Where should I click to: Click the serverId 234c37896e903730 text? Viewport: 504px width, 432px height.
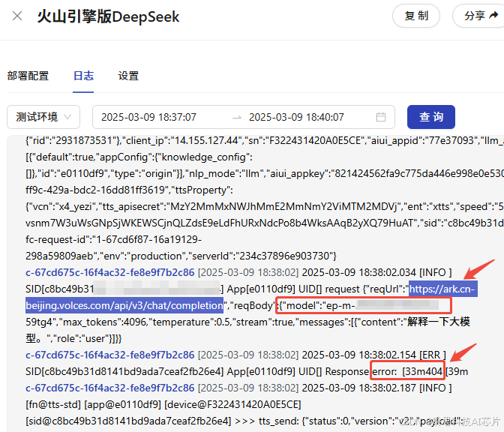click(x=261, y=256)
